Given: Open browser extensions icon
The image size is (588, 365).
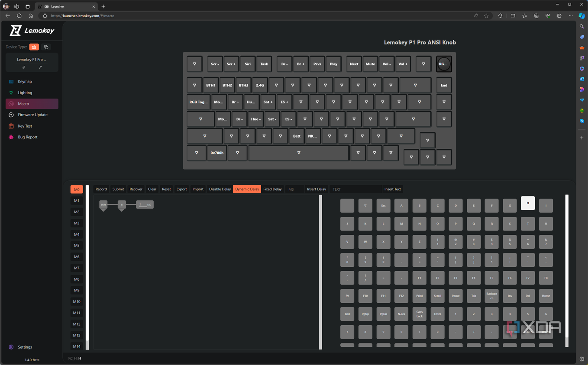Looking at the screenshot, I should point(500,16).
